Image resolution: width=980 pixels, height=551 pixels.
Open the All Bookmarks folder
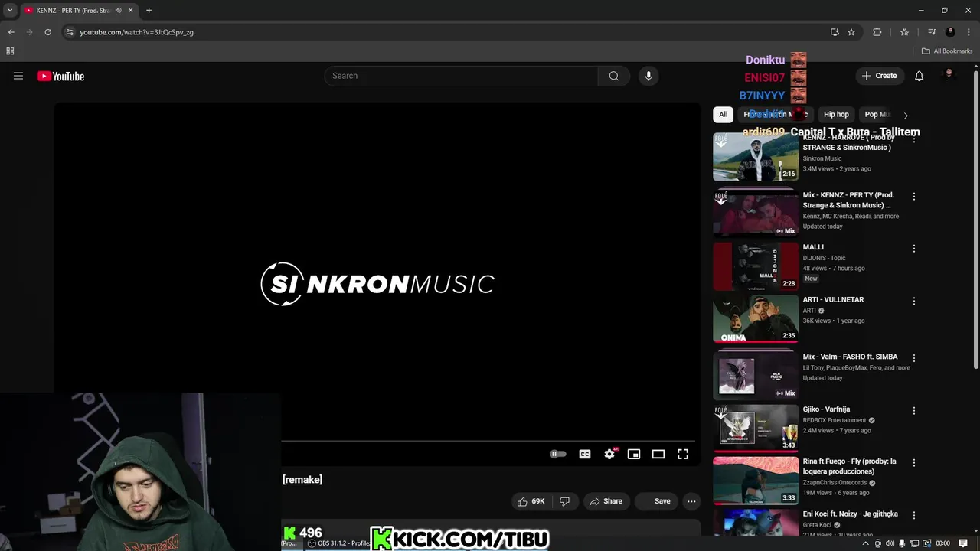pyautogui.click(x=947, y=51)
